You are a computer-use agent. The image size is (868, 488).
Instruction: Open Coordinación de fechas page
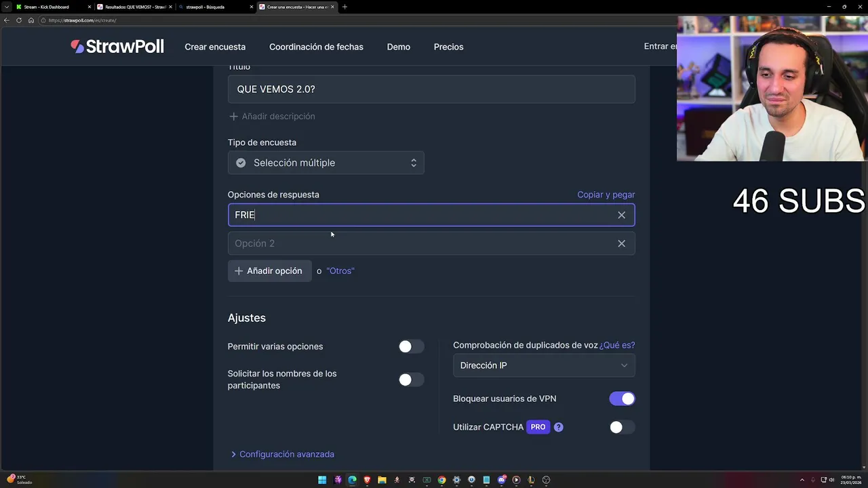point(316,47)
